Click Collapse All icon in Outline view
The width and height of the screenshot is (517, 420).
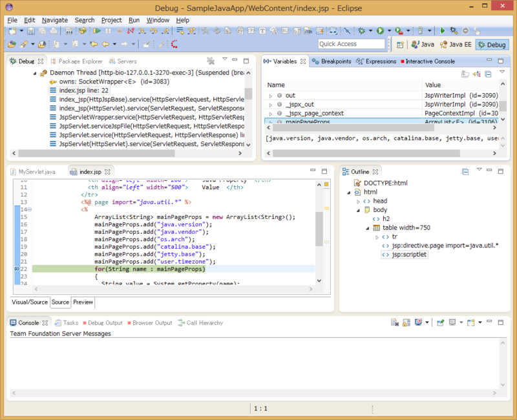pyautogui.click(x=465, y=172)
